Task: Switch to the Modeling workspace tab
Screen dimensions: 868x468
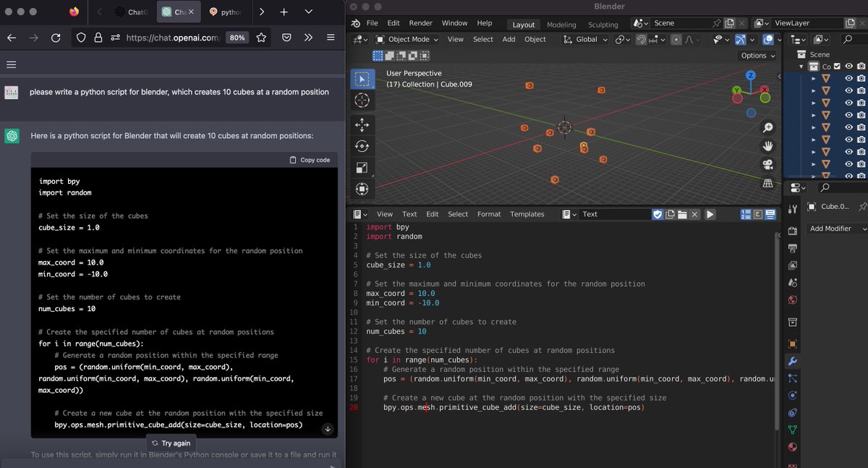Action: [x=561, y=25]
